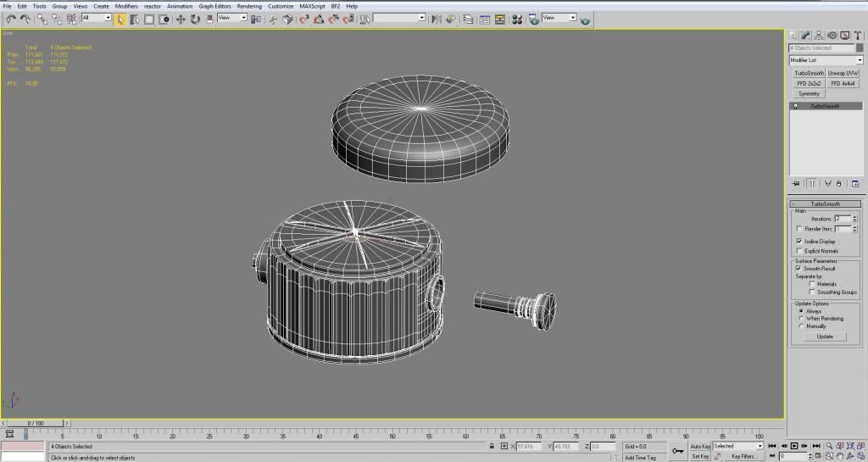Click the Undo arrow icon
This screenshot has height=462, width=868.
click(10, 19)
